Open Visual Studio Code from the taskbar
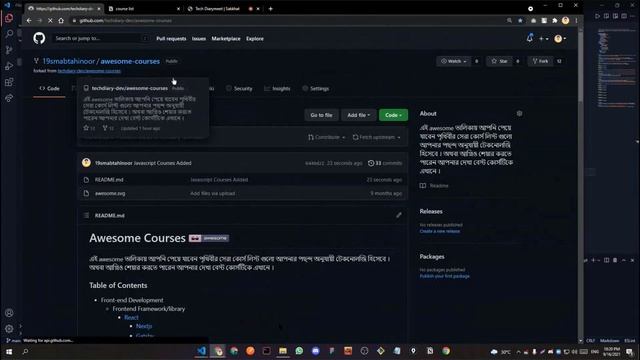Viewport: 640px width, 360px height. (x=201, y=351)
